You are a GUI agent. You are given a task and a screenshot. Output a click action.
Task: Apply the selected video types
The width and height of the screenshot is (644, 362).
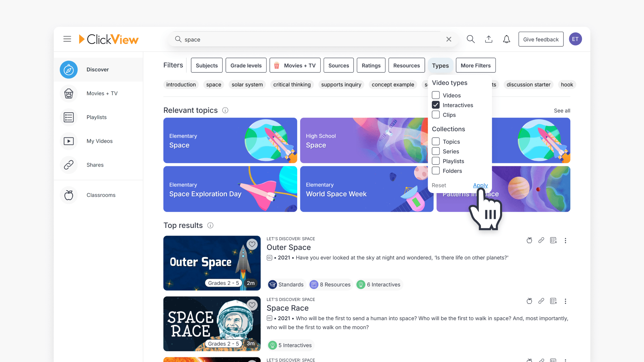[480, 185]
